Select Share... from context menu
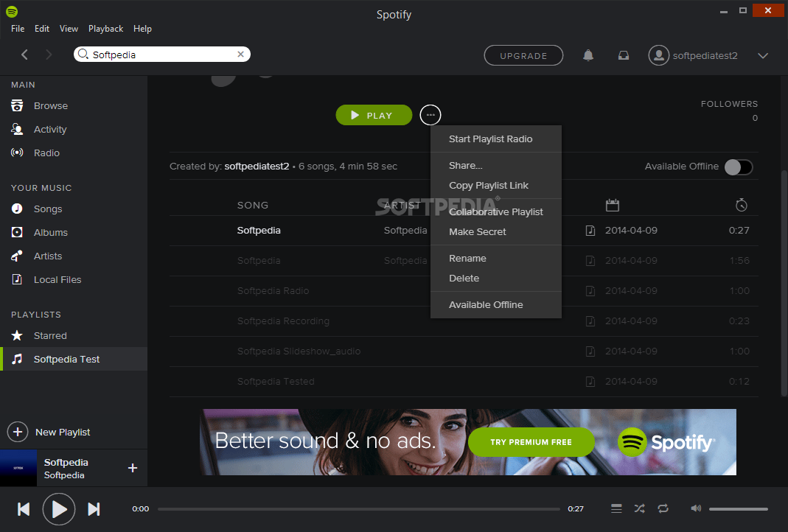The height and width of the screenshot is (532, 788). coord(496,165)
